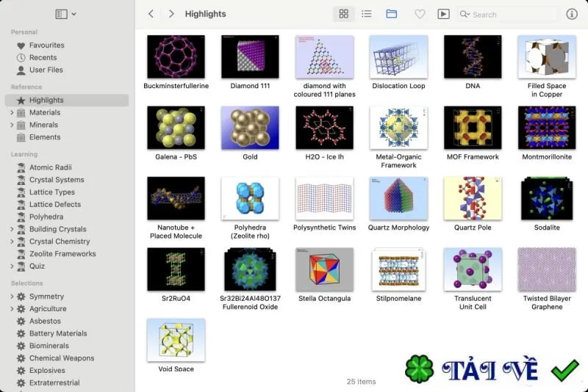Go back with the left chevron

[x=151, y=14]
